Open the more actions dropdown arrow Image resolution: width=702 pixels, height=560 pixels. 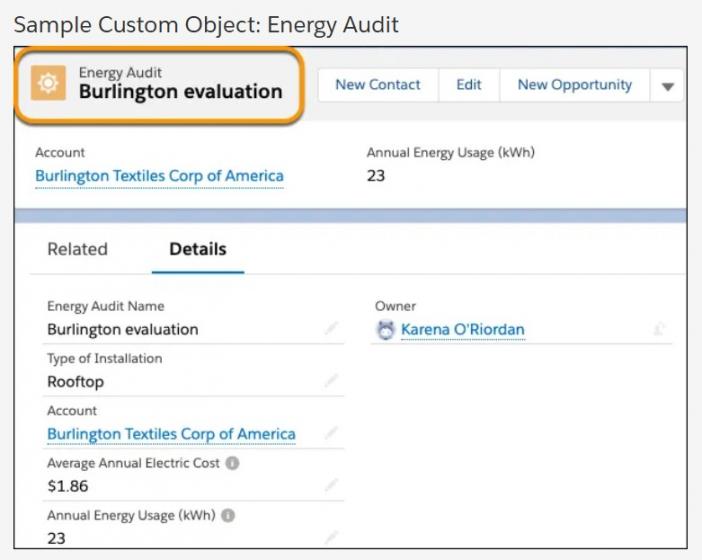(668, 86)
